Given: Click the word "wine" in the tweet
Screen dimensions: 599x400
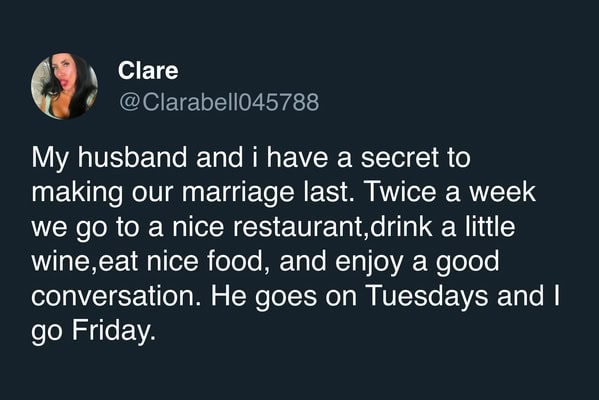Looking at the screenshot, I should pos(60,262).
